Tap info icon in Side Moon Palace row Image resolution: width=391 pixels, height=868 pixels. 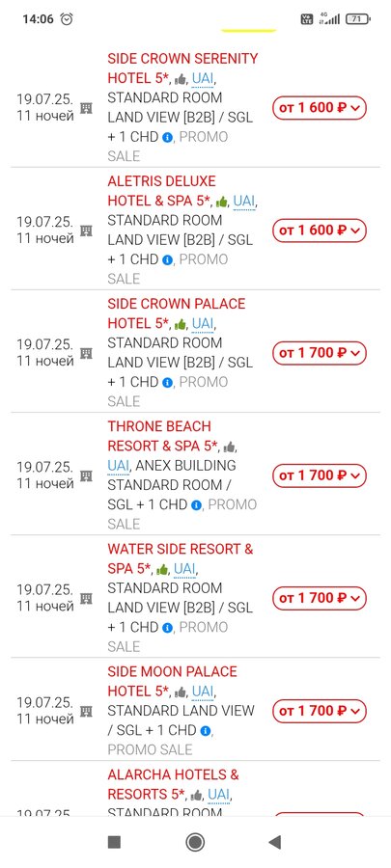click(x=206, y=731)
